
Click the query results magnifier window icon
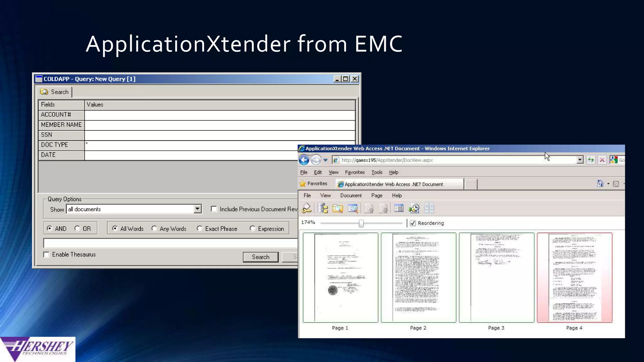point(353,208)
